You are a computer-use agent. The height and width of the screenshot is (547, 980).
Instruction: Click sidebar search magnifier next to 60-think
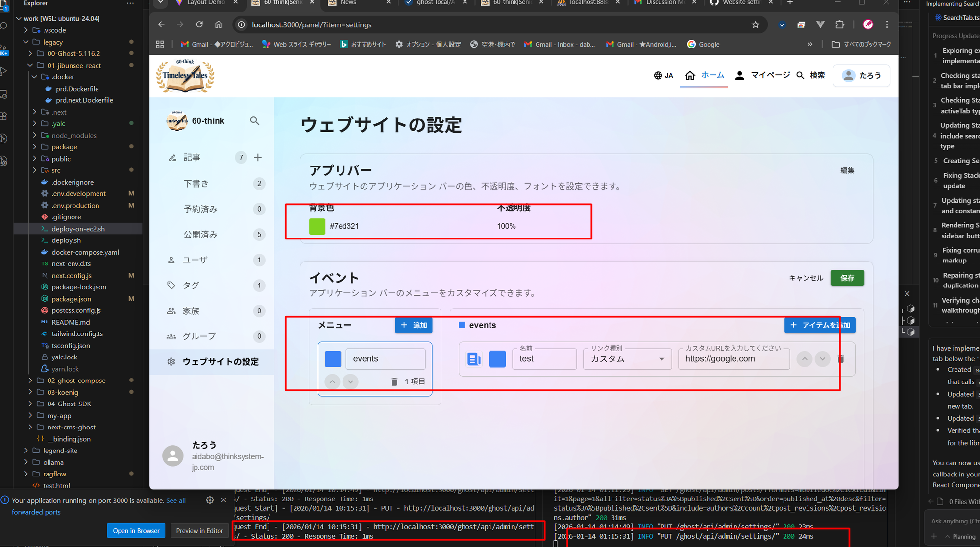pos(254,120)
